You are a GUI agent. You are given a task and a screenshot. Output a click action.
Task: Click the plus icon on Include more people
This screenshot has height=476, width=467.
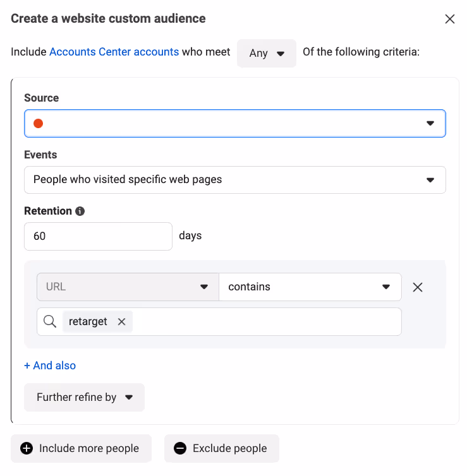click(x=27, y=448)
